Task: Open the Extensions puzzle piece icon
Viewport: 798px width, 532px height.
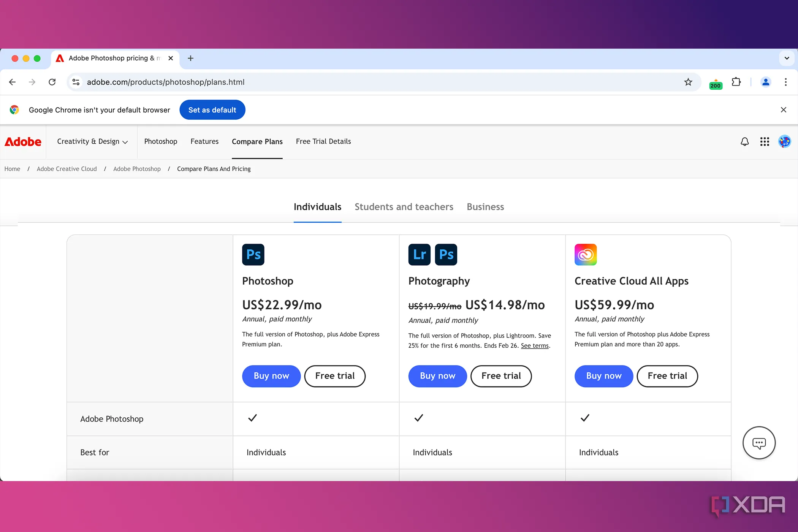Action: (736, 82)
